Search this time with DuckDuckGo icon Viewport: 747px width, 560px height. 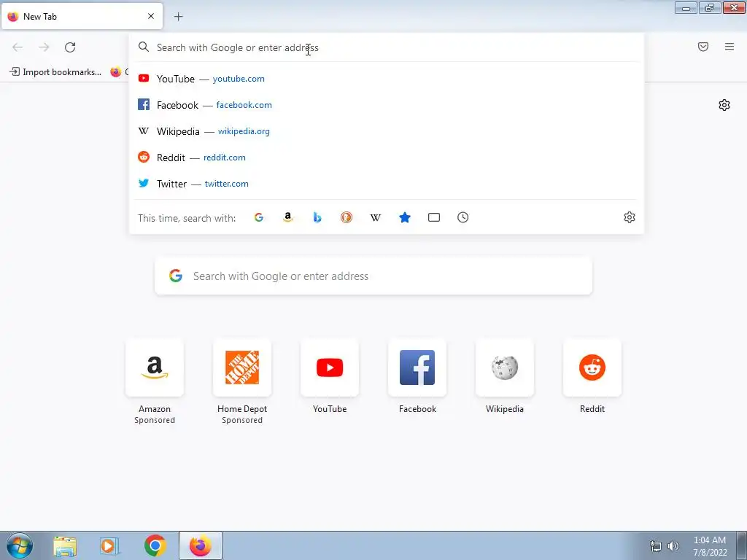coord(347,217)
